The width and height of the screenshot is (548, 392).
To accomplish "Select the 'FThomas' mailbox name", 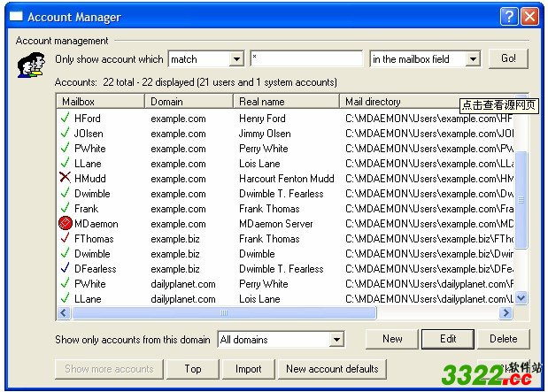I will (94, 239).
